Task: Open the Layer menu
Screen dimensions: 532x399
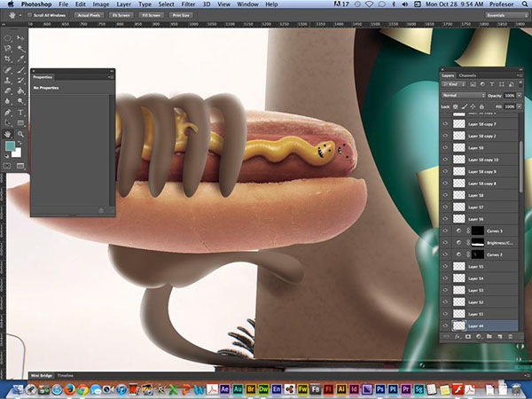Action: tap(124, 4)
